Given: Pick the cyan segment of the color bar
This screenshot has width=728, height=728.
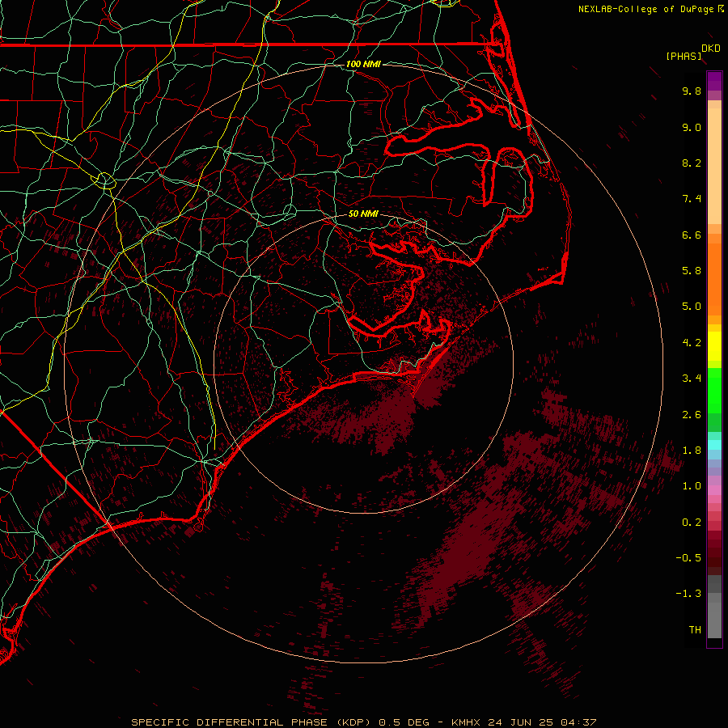Looking at the screenshot, I should [x=714, y=445].
